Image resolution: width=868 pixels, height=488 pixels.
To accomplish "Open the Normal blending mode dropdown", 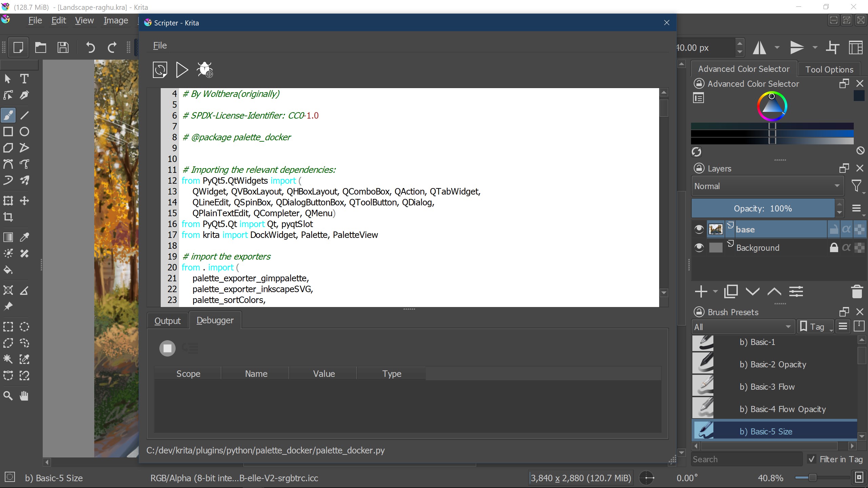I will point(766,186).
